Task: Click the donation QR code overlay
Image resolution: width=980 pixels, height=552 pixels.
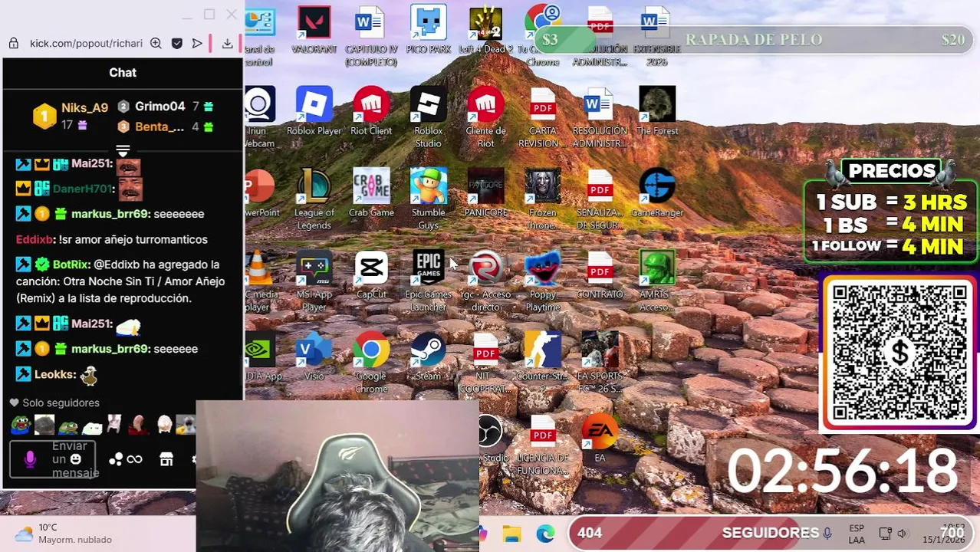Action: pyautogui.click(x=899, y=353)
